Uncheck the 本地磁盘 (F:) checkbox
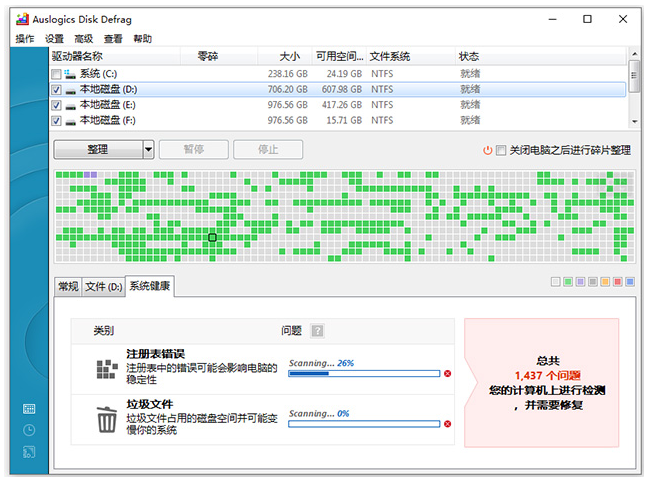This screenshot has height=480, width=650. [x=56, y=121]
